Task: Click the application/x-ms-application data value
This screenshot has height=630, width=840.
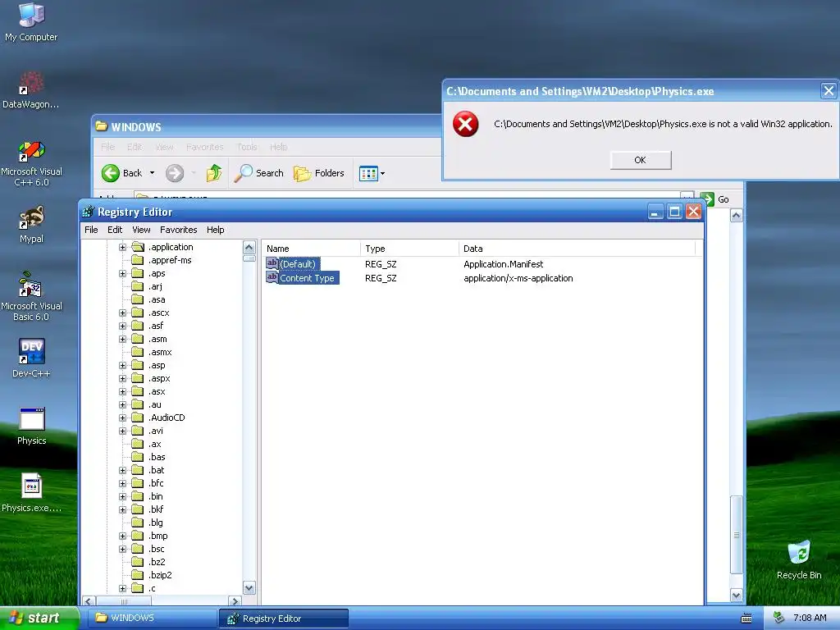Action: click(518, 278)
